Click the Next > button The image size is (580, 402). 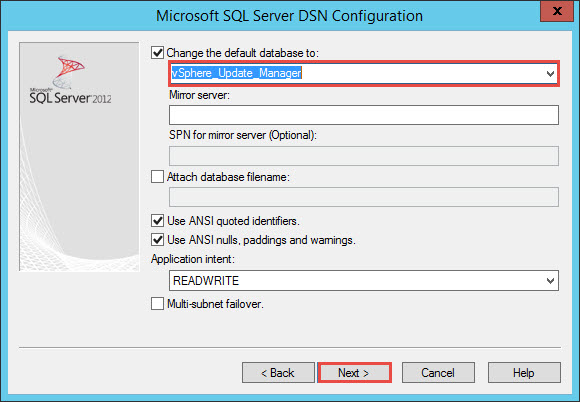354,372
